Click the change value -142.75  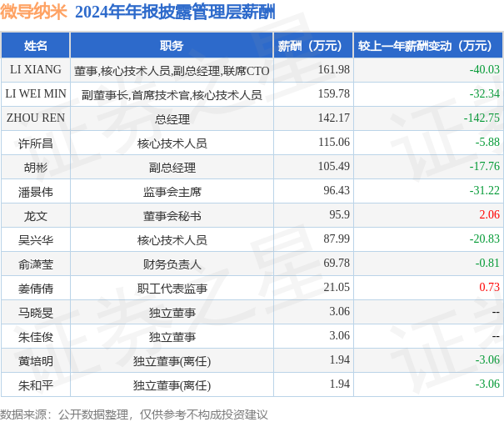click(482, 118)
